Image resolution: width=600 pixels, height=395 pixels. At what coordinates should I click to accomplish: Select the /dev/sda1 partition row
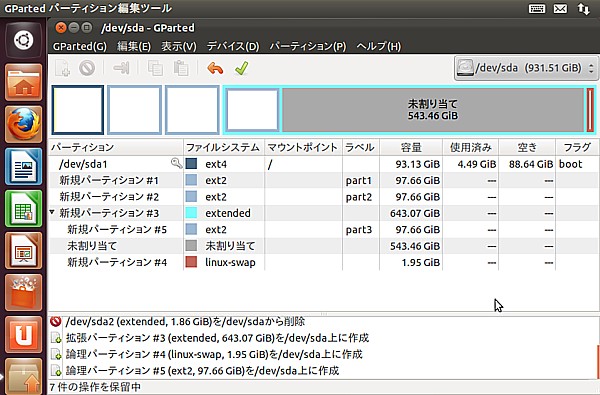[x=323, y=164]
